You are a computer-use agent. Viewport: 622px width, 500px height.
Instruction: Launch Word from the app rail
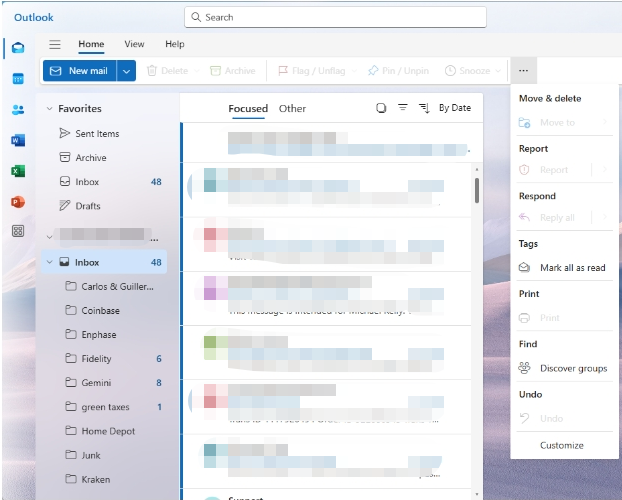coord(18,140)
